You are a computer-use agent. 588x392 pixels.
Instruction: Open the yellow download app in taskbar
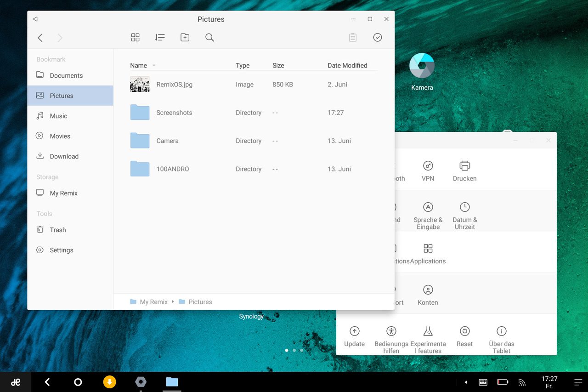point(109,382)
